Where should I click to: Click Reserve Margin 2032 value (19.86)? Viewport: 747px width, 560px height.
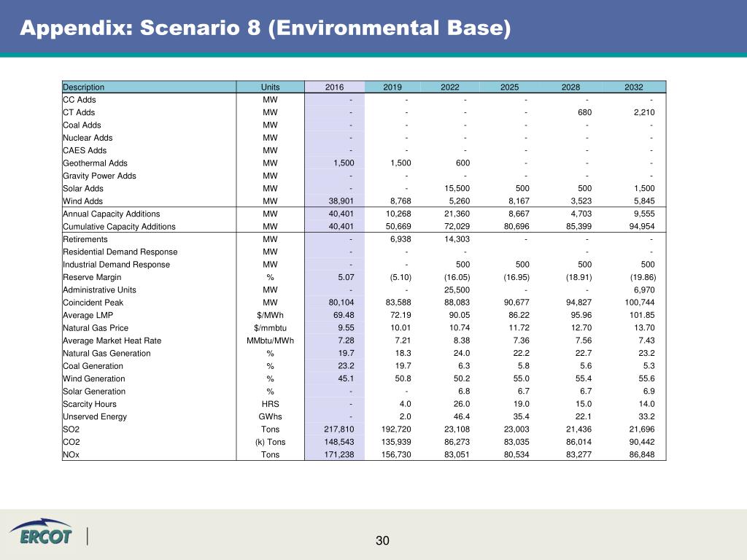point(643,277)
